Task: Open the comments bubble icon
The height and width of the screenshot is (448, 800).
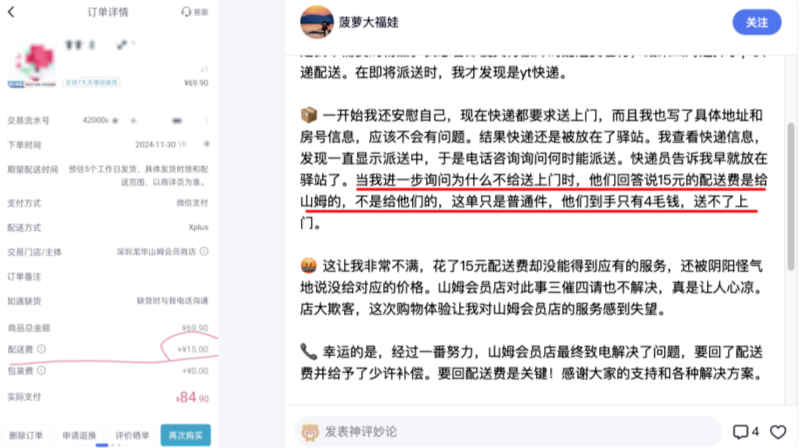Action: coord(740,432)
